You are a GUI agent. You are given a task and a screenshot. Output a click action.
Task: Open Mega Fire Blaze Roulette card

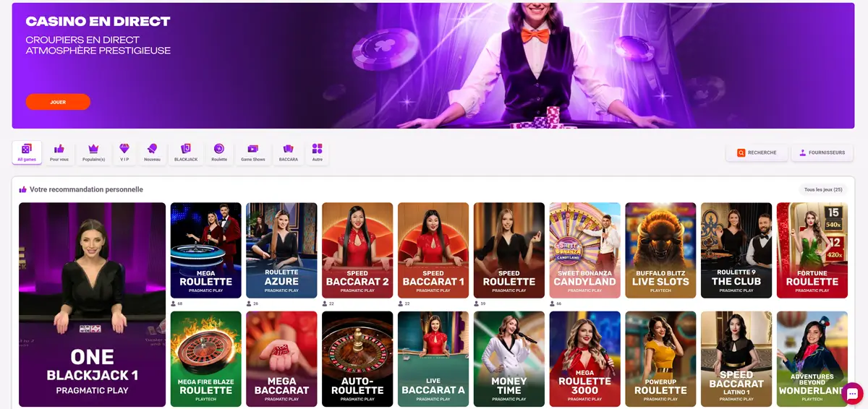(x=206, y=358)
